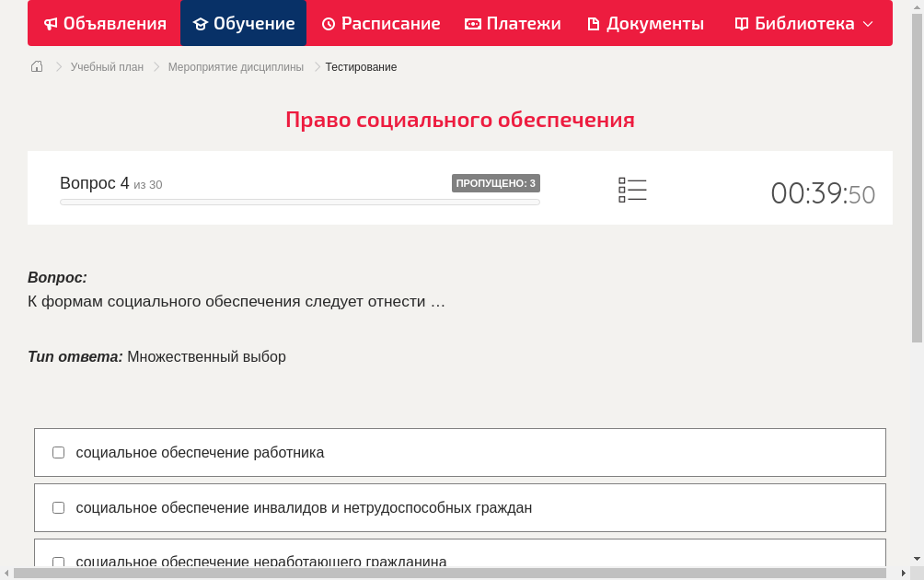Open the home icon in the breadcrumb

click(x=37, y=66)
